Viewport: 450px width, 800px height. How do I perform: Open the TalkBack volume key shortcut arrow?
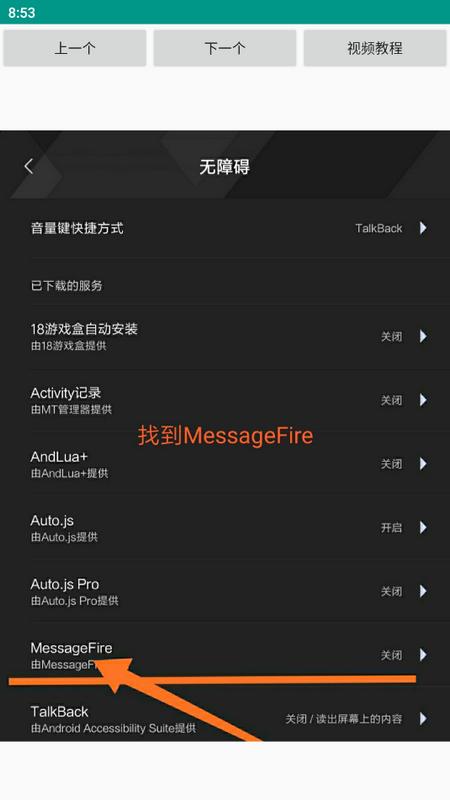(x=423, y=228)
